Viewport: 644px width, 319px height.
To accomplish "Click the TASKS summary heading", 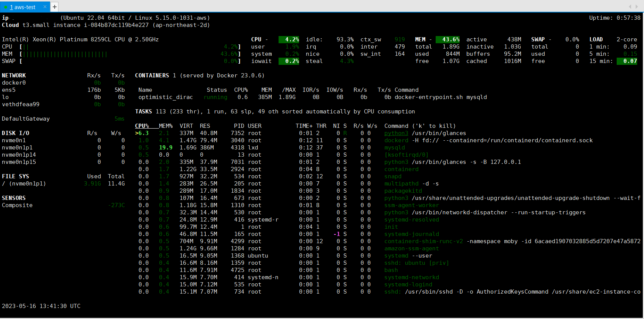I will click(x=143, y=112).
